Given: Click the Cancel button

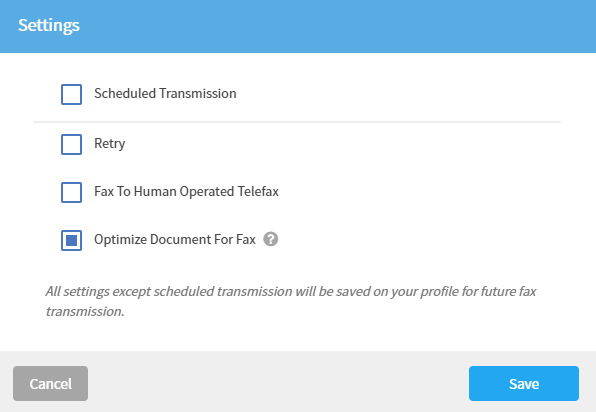Looking at the screenshot, I should coord(51,383).
